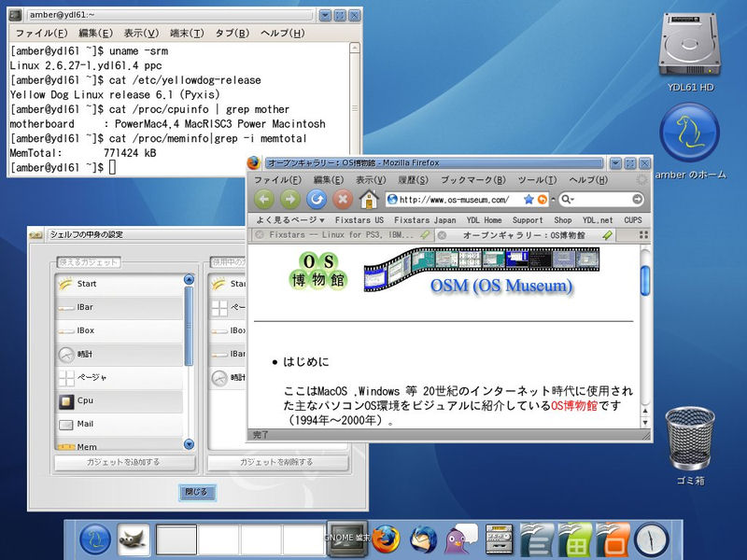Open YDL61 HD desktop drive icon

click(690, 51)
